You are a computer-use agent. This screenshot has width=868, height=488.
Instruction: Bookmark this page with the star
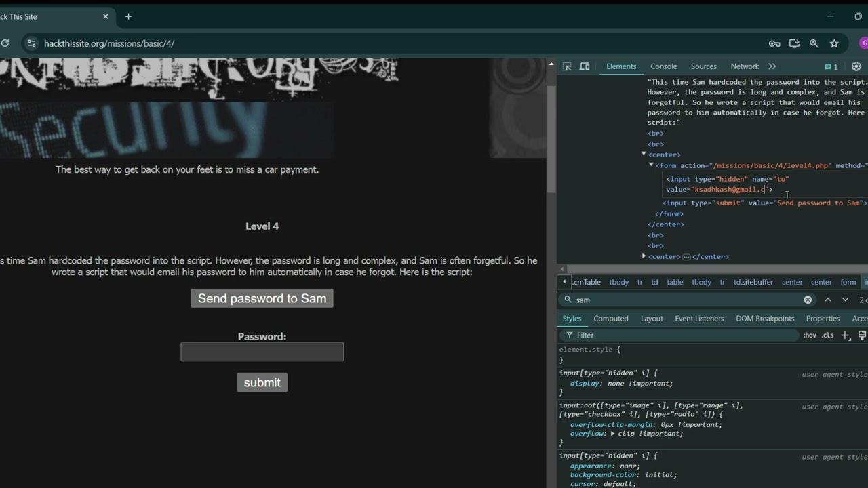(x=834, y=43)
